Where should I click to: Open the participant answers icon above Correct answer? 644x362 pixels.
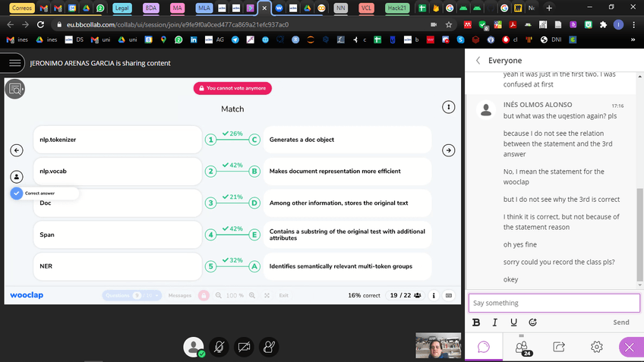pyautogui.click(x=17, y=177)
